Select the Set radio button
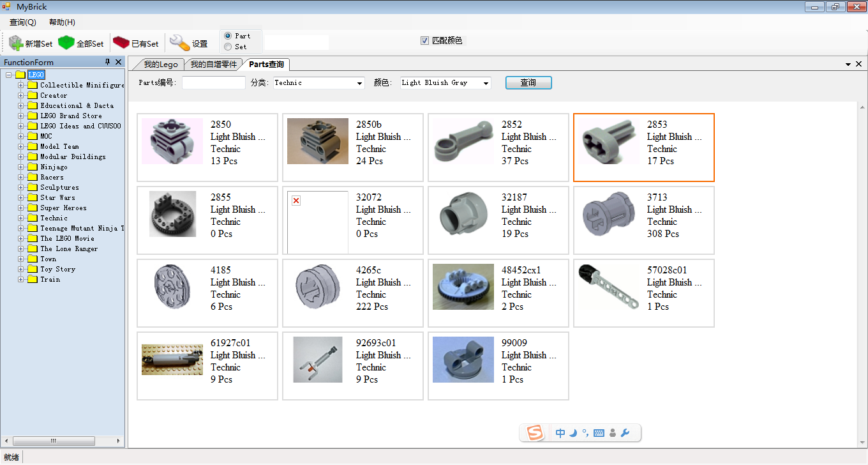 pyautogui.click(x=228, y=47)
